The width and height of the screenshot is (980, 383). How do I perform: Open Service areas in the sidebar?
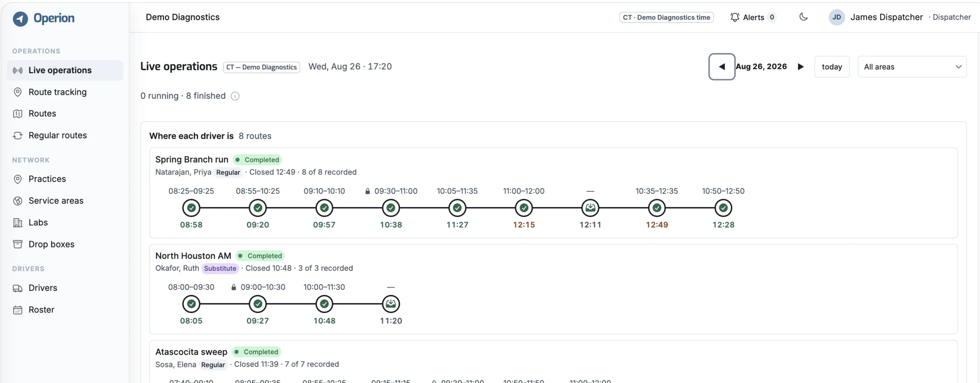[x=65, y=201]
